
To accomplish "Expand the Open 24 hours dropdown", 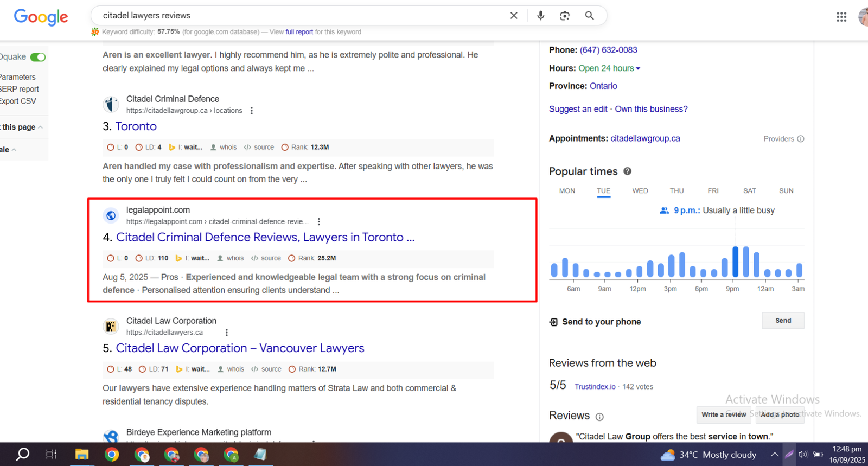I will (638, 68).
